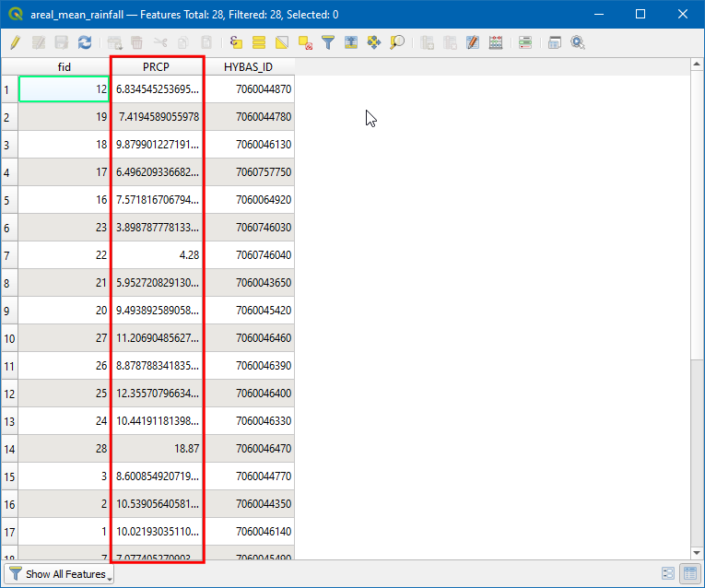The image size is (705, 588).
Task: Add a new feature to the table
Action: [114, 42]
